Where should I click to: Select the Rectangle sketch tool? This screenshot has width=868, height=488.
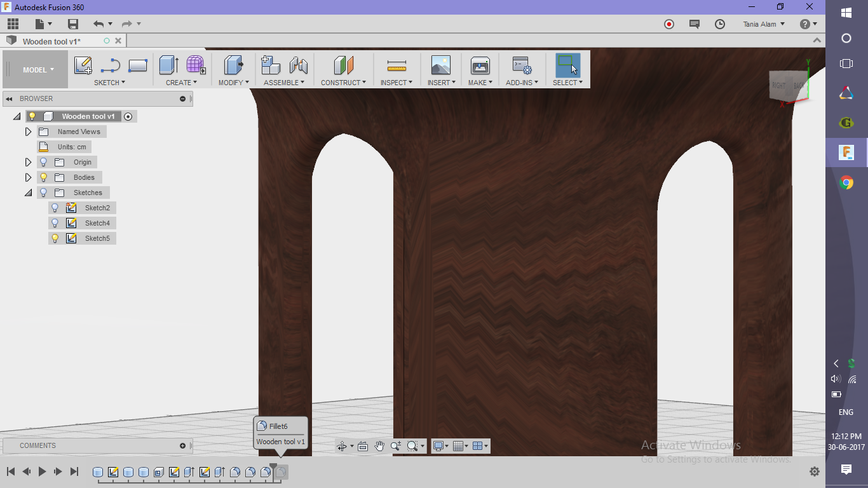[x=138, y=65]
